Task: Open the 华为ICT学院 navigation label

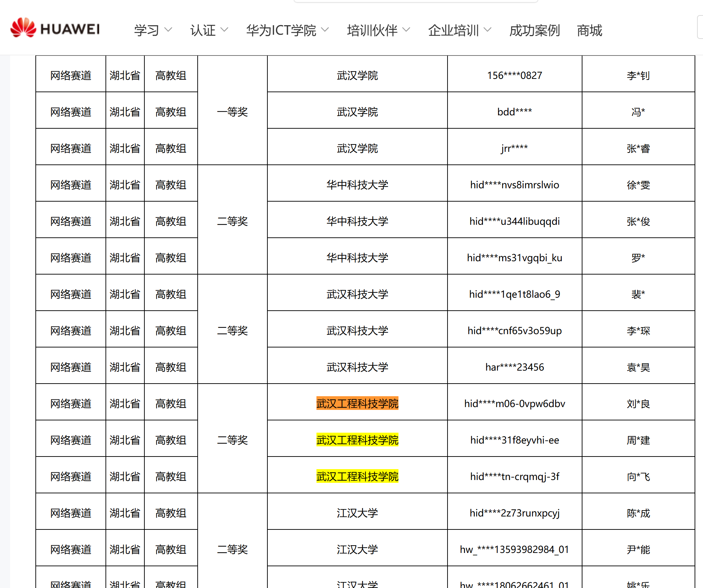Action: [281, 31]
